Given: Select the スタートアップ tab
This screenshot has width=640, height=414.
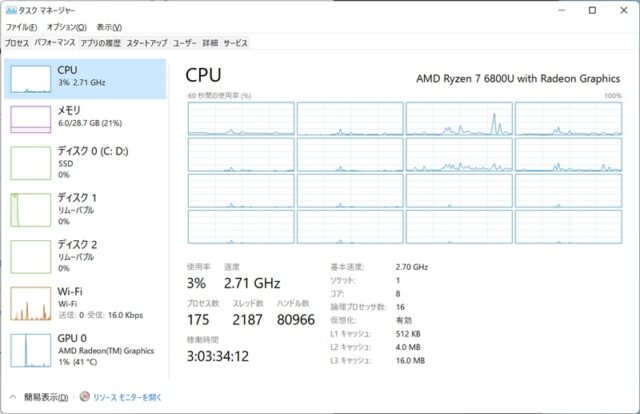Looking at the screenshot, I should pyautogui.click(x=147, y=44).
